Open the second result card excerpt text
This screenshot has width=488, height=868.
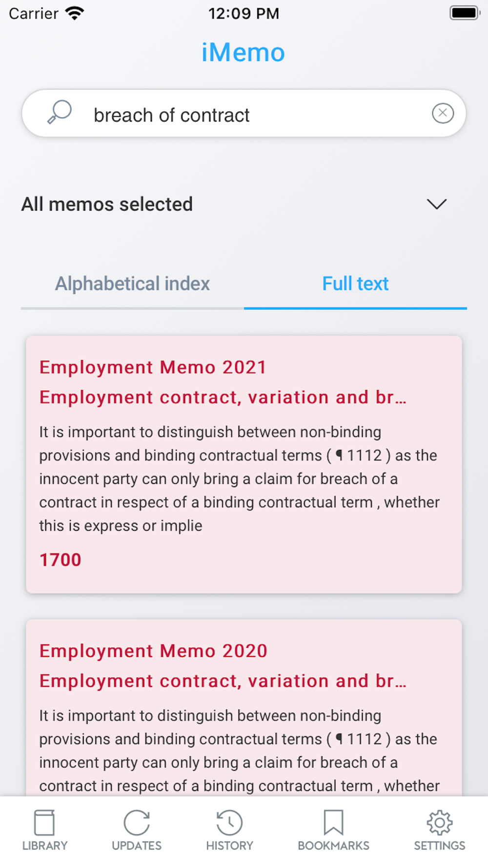tap(239, 751)
